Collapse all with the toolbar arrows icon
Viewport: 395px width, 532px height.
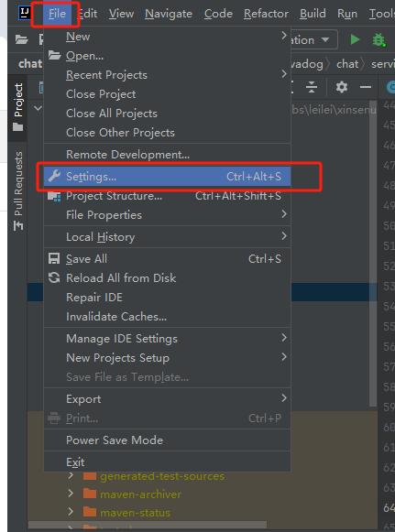[311, 87]
